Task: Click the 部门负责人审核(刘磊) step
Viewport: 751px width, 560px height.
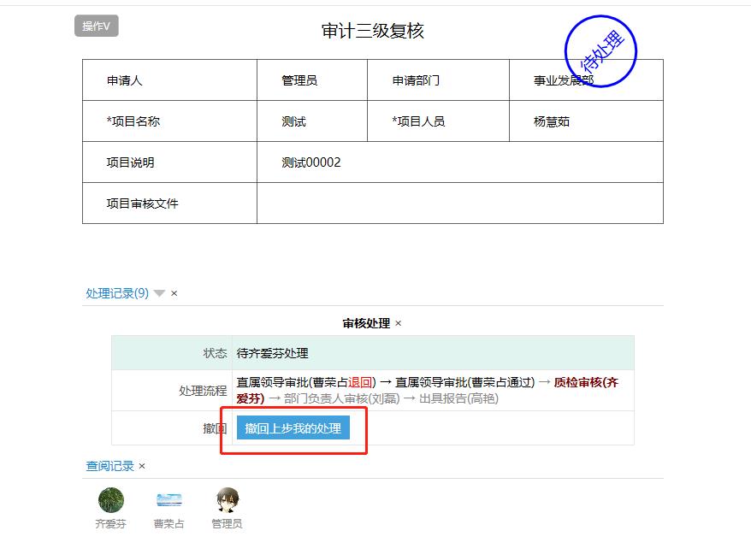Action: [341, 398]
